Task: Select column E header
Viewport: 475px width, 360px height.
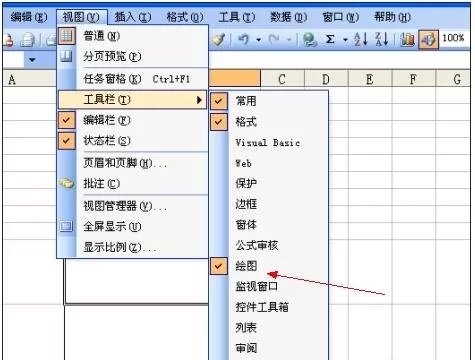Action: (370, 79)
